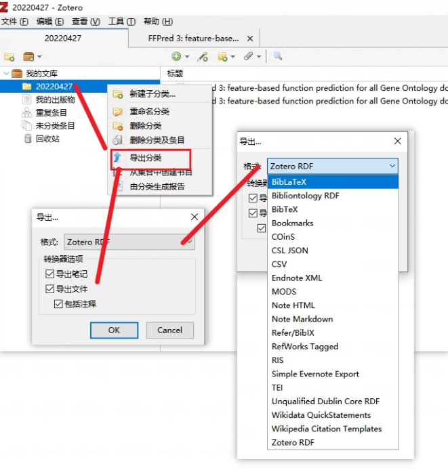Click Cancel in the export dialog
This screenshot has width=448, height=476.
[x=170, y=330]
